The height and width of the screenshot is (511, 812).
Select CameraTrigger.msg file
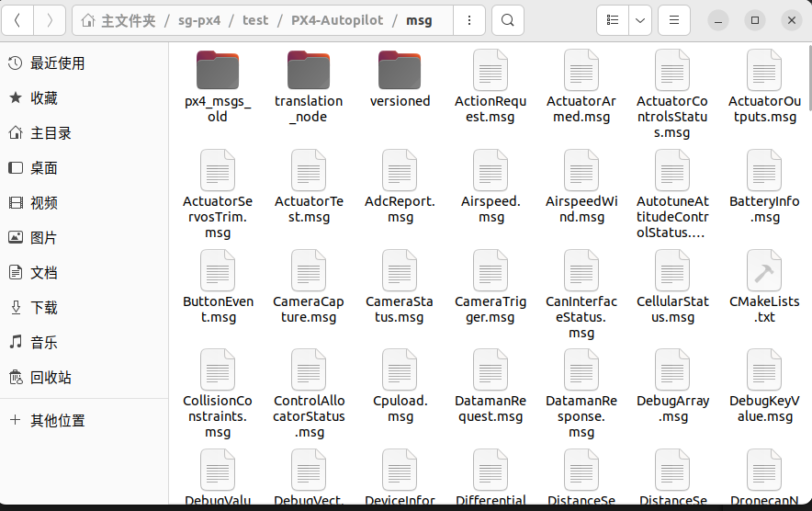[x=491, y=287]
